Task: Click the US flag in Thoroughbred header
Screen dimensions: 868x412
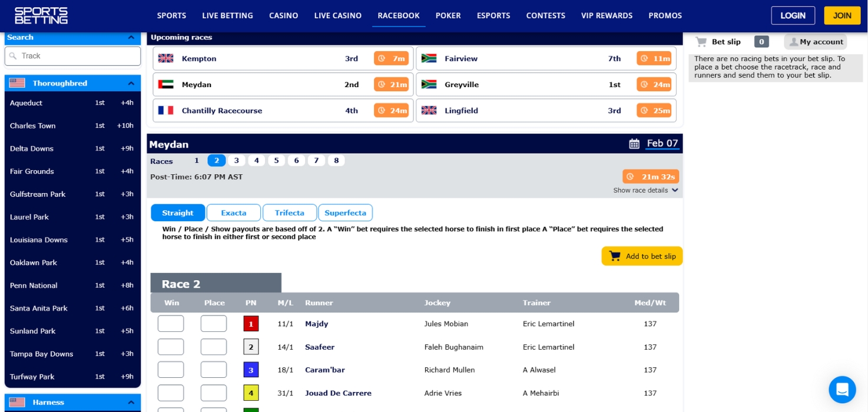Action: [x=17, y=83]
